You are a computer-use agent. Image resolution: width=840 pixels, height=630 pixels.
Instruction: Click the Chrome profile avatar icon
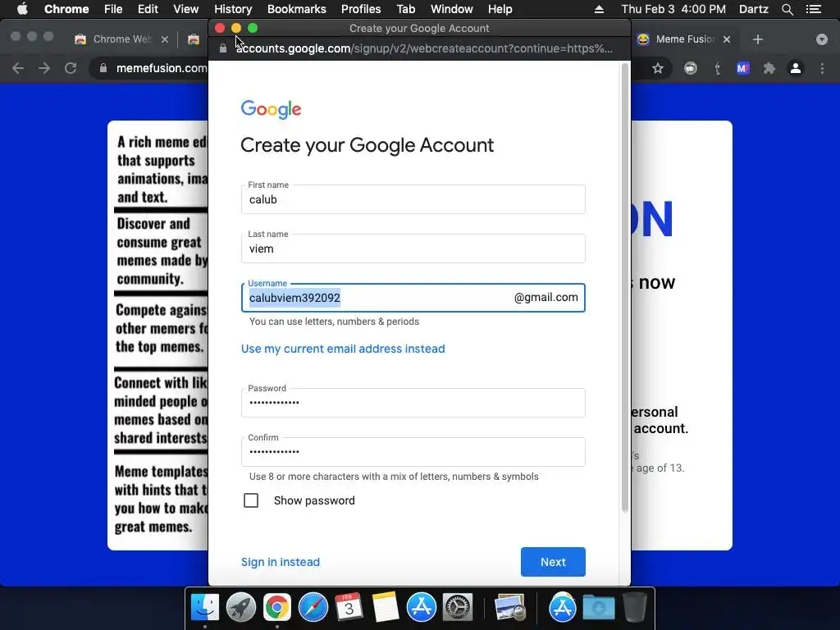point(796,68)
